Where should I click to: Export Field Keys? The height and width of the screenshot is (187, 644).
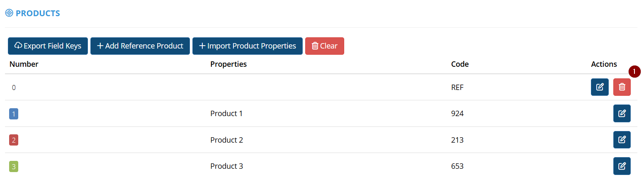[48, 46]
